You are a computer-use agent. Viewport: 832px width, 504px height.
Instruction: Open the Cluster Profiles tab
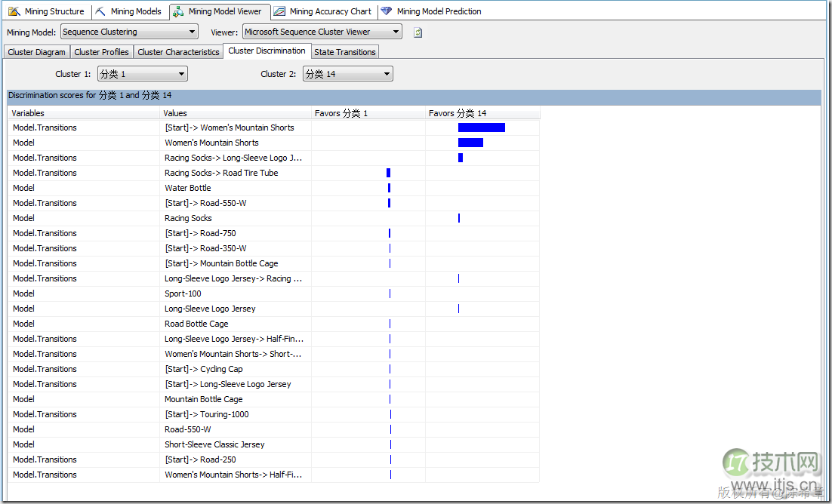(x=101, y=52)
